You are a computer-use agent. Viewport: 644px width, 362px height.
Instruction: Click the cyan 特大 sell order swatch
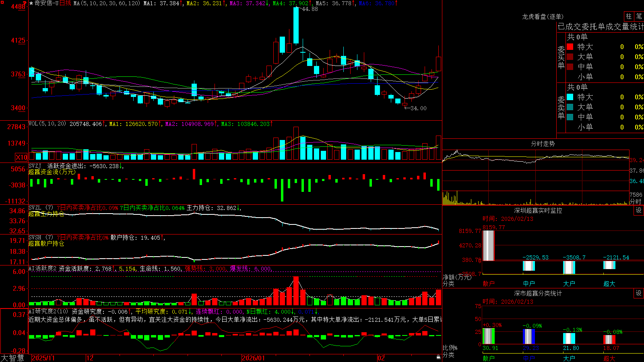[x=570, y=97]
